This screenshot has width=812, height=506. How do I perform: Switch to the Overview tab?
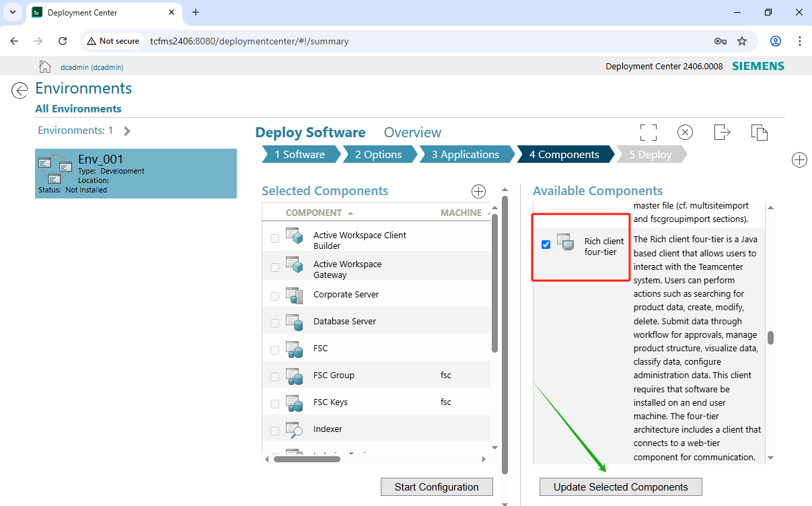click(412, 133)
